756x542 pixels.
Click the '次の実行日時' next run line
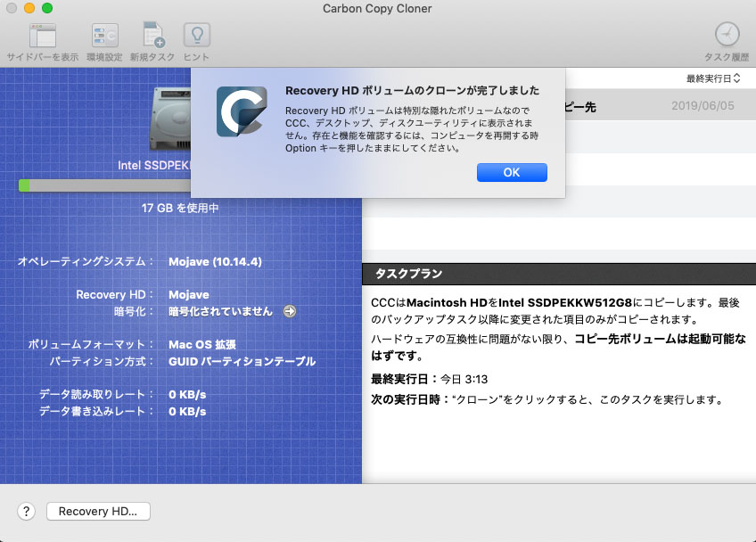tap(547, 399)
